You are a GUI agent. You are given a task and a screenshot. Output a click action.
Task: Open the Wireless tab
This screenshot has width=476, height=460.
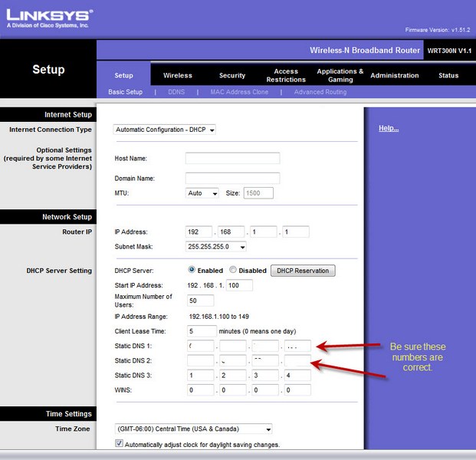(178, 76)
